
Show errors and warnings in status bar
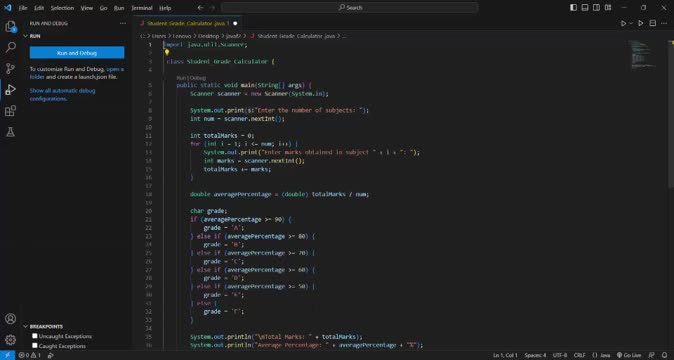click(30, 355)
